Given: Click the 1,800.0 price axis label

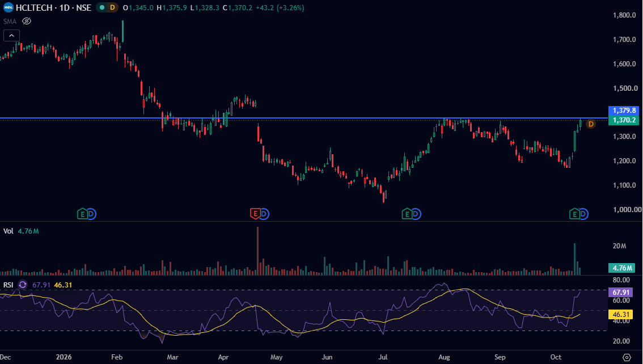Looking at the screenshot, I should click(624, 15).
